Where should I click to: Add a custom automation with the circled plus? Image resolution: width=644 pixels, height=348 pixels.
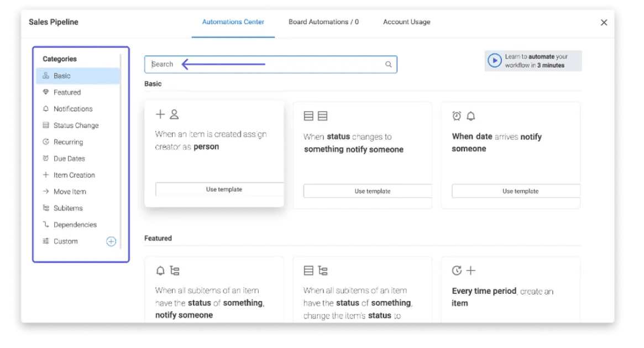[x=111, y=241]
